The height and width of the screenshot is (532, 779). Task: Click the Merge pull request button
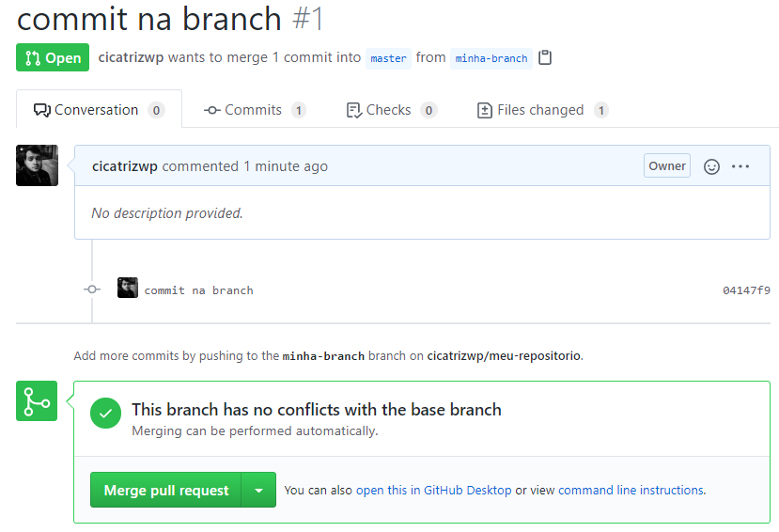166,491
